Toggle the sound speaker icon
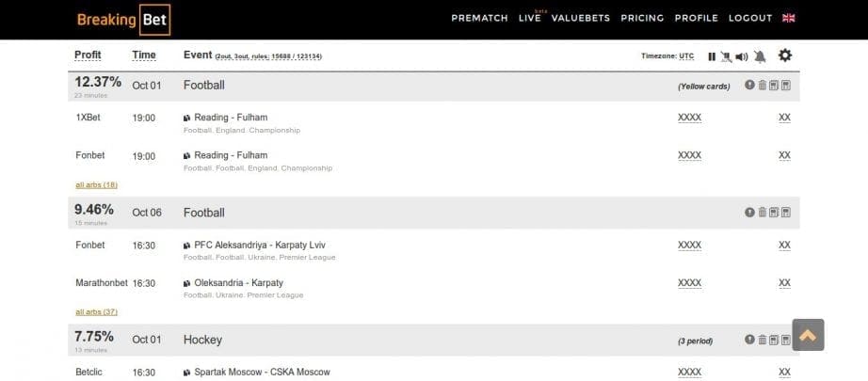868x381 pixels. point(742,56)
